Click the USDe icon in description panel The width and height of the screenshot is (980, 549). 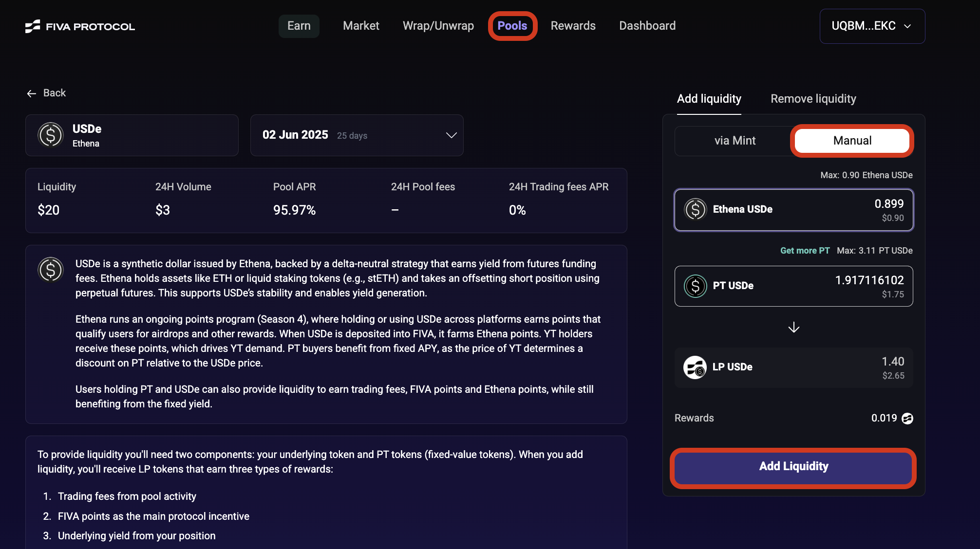(x=51, y=270)
